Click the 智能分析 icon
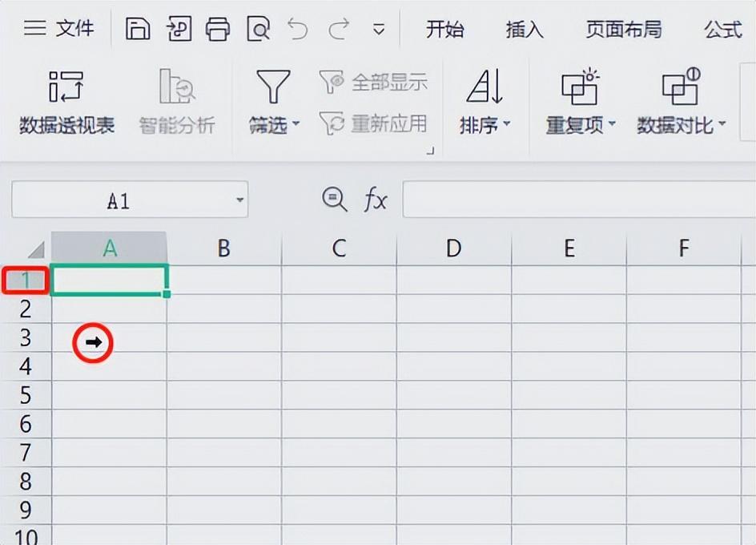This screenshot has height=545, width=756. (176, 87)
